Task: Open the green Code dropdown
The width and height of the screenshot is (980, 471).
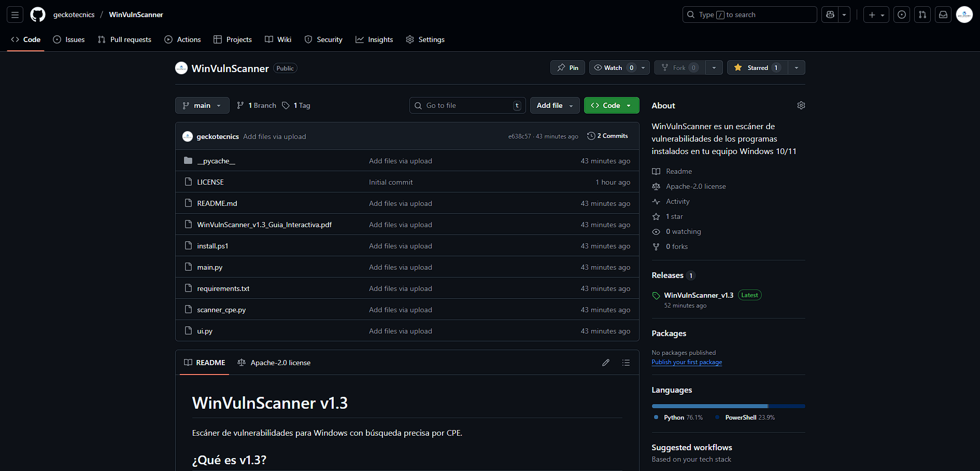Action: point(612,105)
